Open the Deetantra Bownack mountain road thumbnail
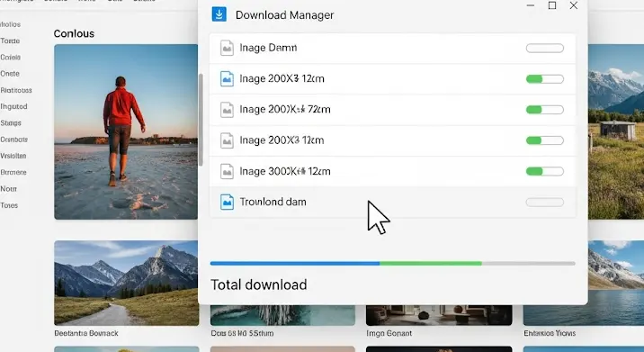This screenshot has height=352, width=644. (127, 283)
